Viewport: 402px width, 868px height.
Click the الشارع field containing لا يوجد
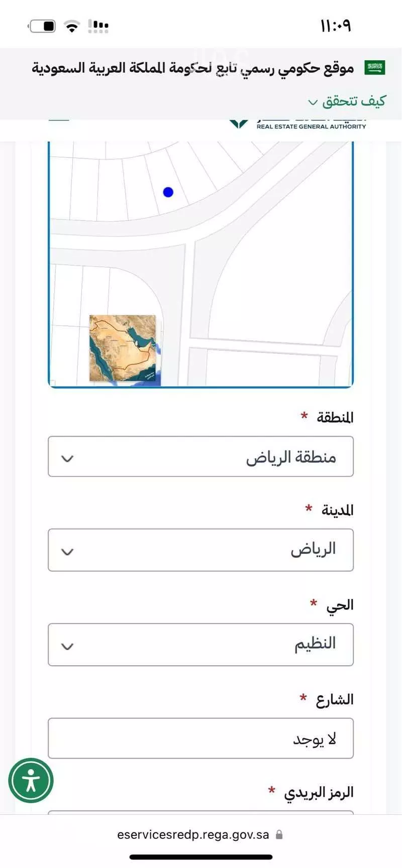[x=200, y=738]
